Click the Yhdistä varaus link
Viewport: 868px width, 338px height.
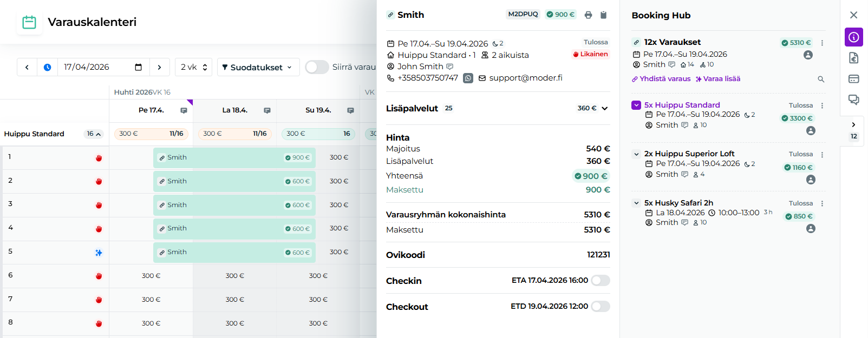click(x=662, y=79)
